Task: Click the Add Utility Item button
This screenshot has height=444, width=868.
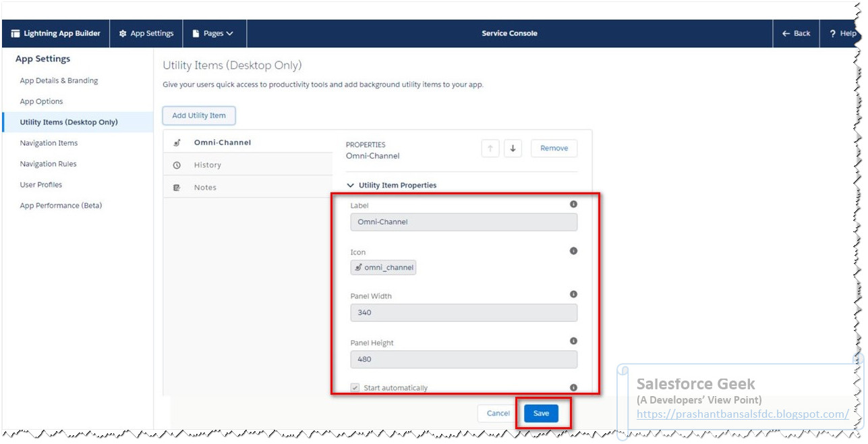Action: (x=199, y=115)
